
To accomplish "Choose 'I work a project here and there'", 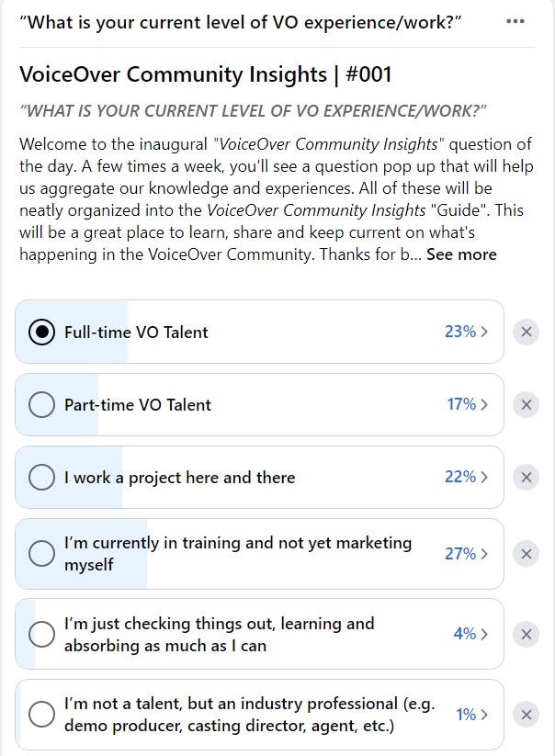I will pyautogui.click(x=41, y=478).
